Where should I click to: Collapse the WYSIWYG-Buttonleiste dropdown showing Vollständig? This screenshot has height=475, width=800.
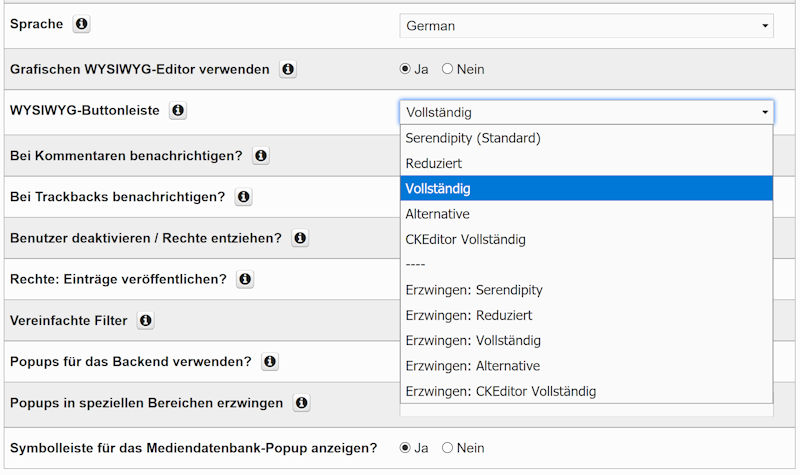pos(586,112)
